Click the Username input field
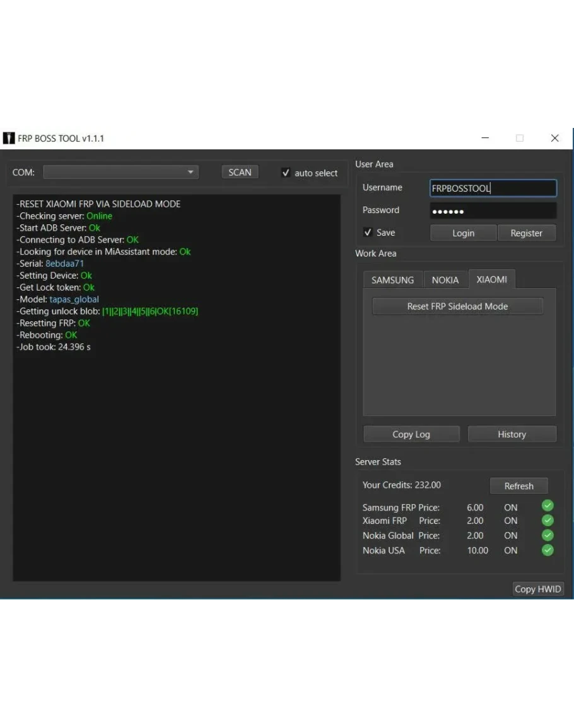 point(493,188)
